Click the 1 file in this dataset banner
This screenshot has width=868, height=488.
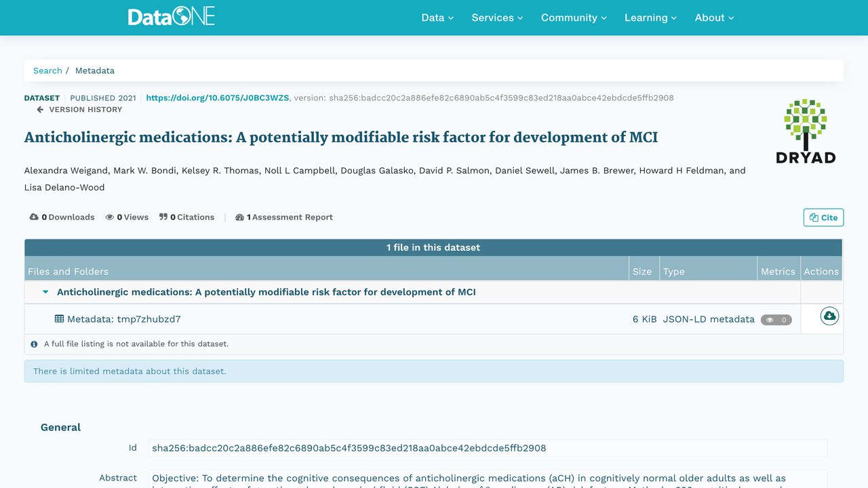[433, 247]
